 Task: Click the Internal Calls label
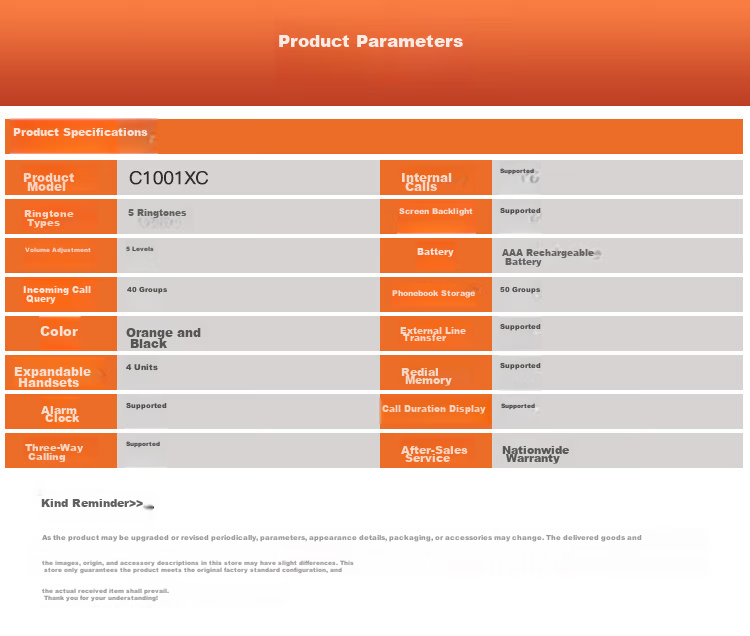(426, 182)
